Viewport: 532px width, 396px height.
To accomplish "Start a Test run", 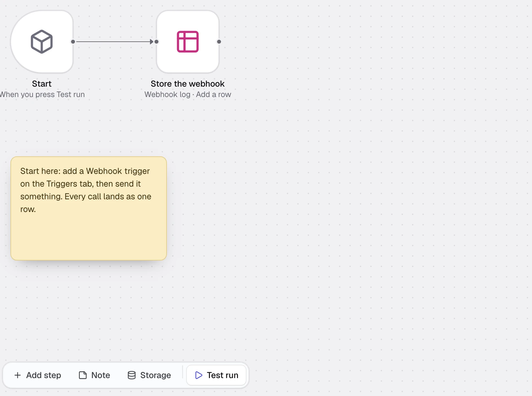I will coord(216,375).
